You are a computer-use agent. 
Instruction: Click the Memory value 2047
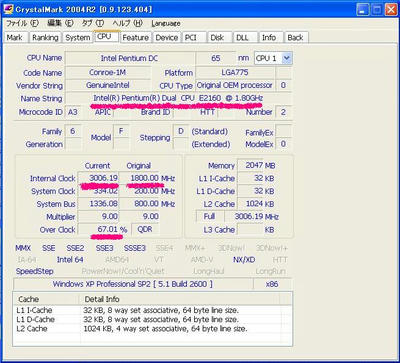[250, 165]
